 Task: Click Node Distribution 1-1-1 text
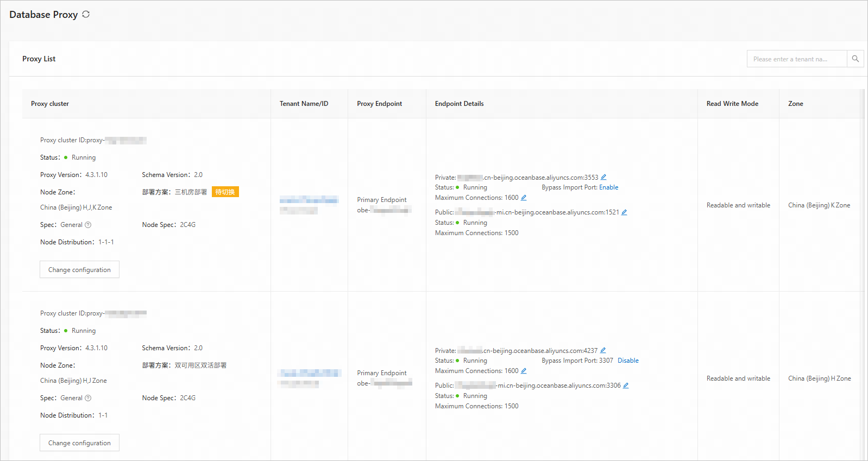click(77, 242)
